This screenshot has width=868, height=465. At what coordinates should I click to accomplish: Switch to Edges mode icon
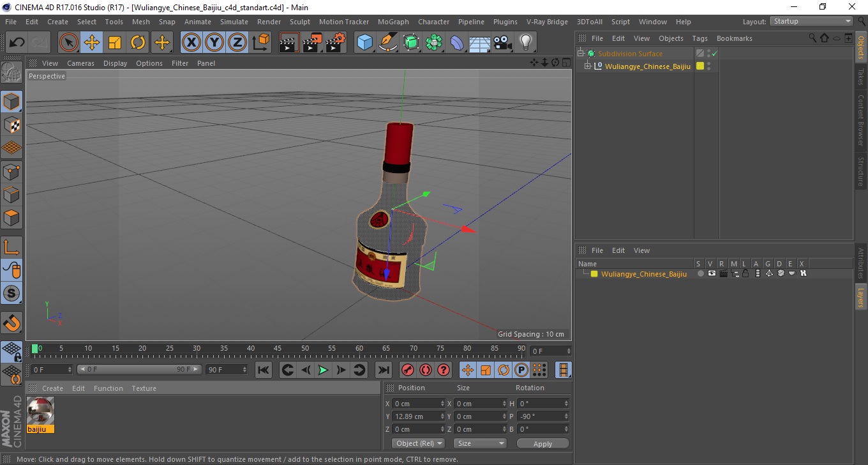[x=11, y=194]
